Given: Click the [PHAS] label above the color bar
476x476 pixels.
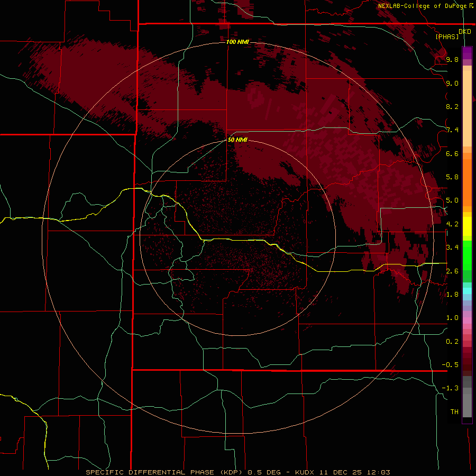Looking at the screenshot, I should click(447, 37).
